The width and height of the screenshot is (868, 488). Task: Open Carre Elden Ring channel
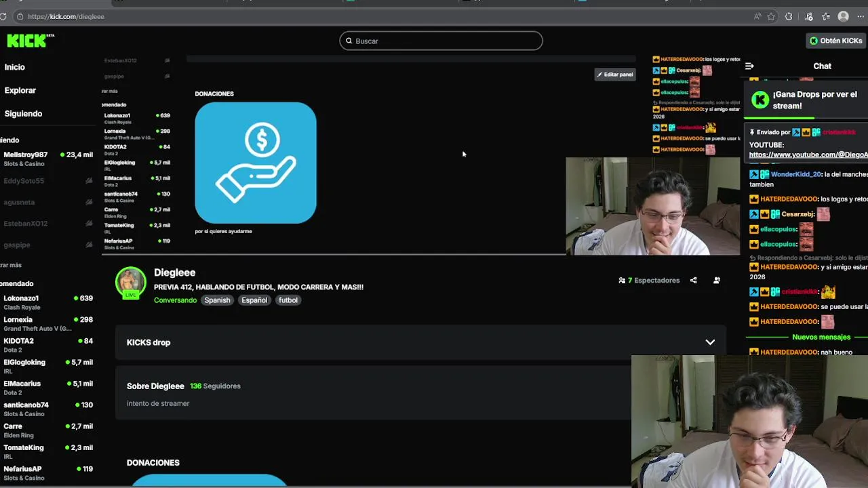click(x=47, y=430)
